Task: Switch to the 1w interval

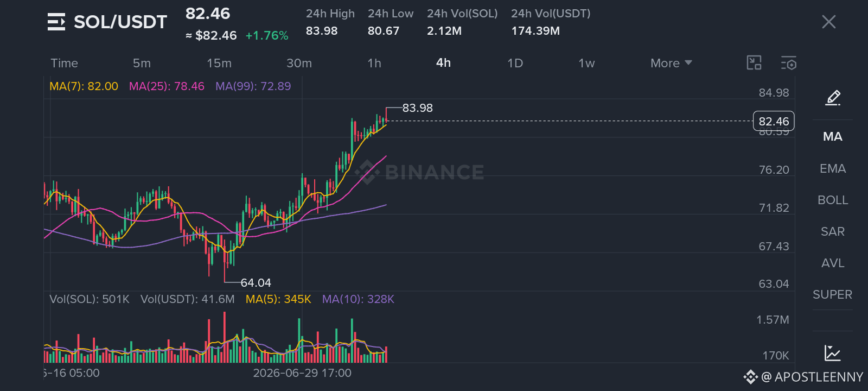Action: (x=586, y=63)
